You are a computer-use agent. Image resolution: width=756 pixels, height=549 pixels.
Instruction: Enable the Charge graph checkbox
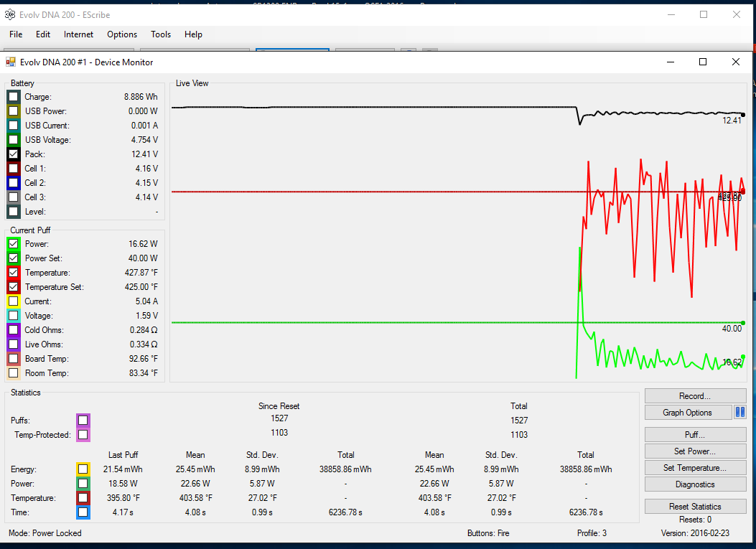pyautogui.click(x=14, y=97)
